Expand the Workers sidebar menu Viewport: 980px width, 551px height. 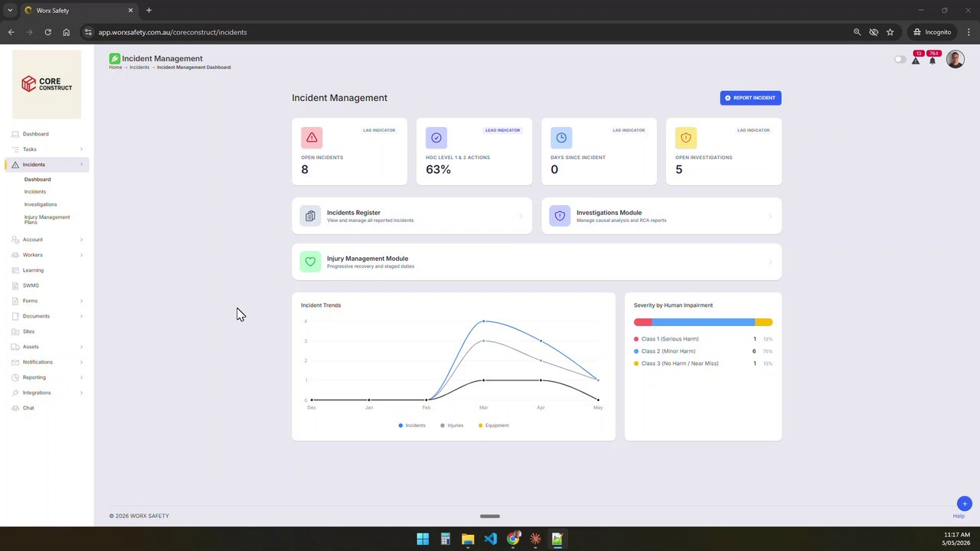point(47,255)
